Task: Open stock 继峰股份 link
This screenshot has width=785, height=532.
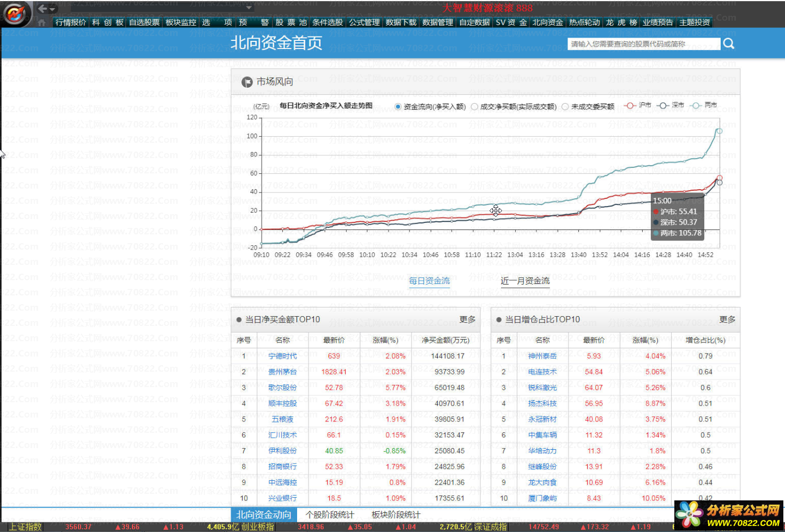Action: click(x=542, y=467)
